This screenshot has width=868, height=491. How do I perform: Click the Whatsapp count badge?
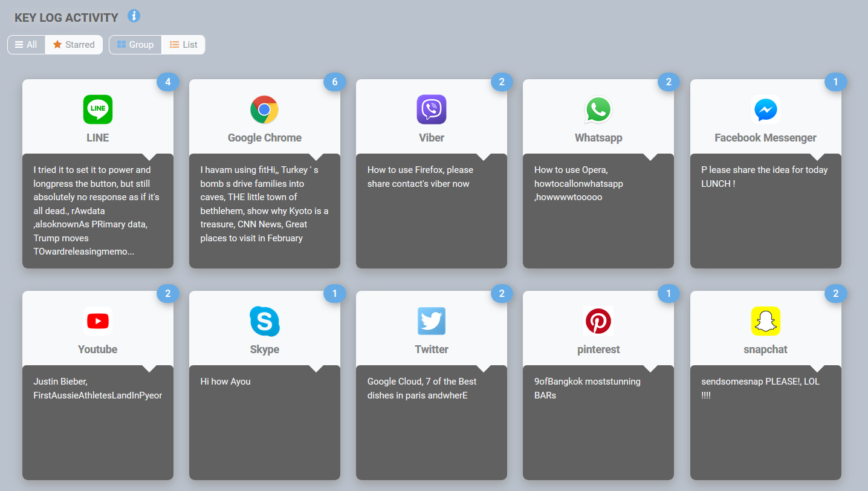tap(669, 82)
